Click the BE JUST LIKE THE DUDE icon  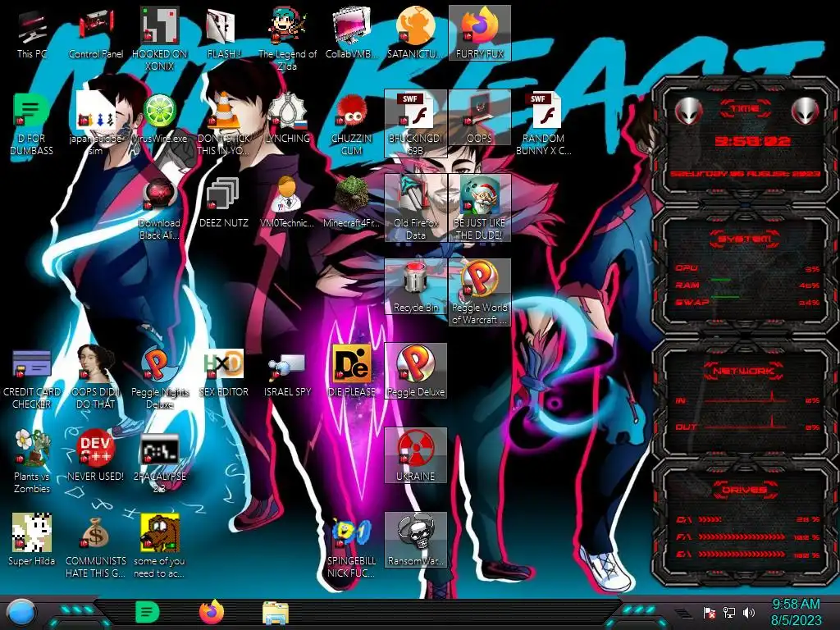(x=479, y=208)
